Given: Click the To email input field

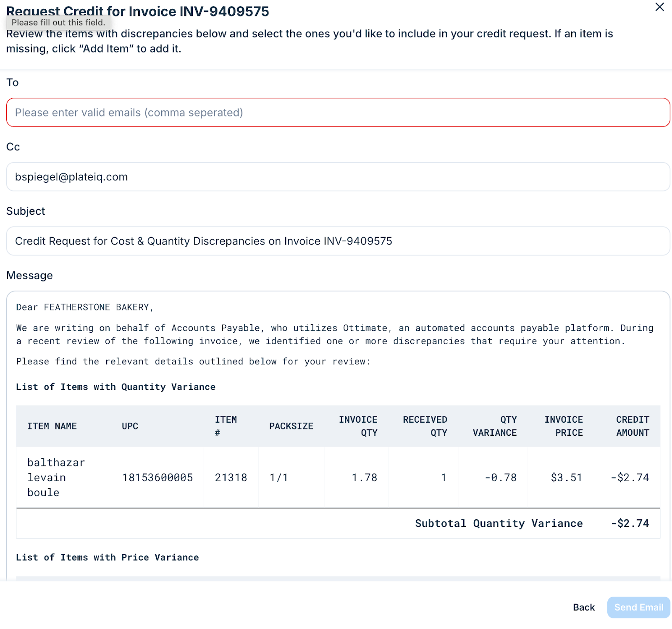Looking at the screenshot, I should 338,113.
